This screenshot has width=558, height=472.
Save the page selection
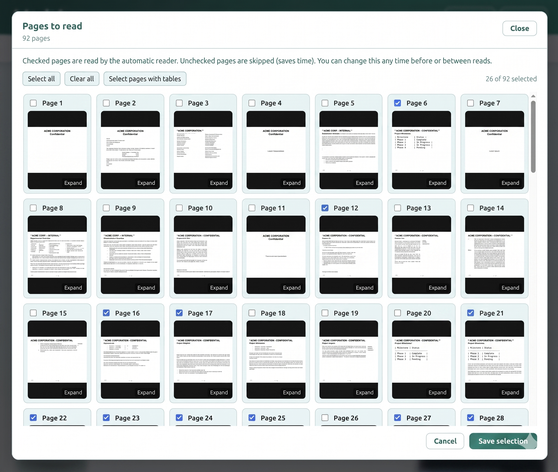(x=503, y=441)
